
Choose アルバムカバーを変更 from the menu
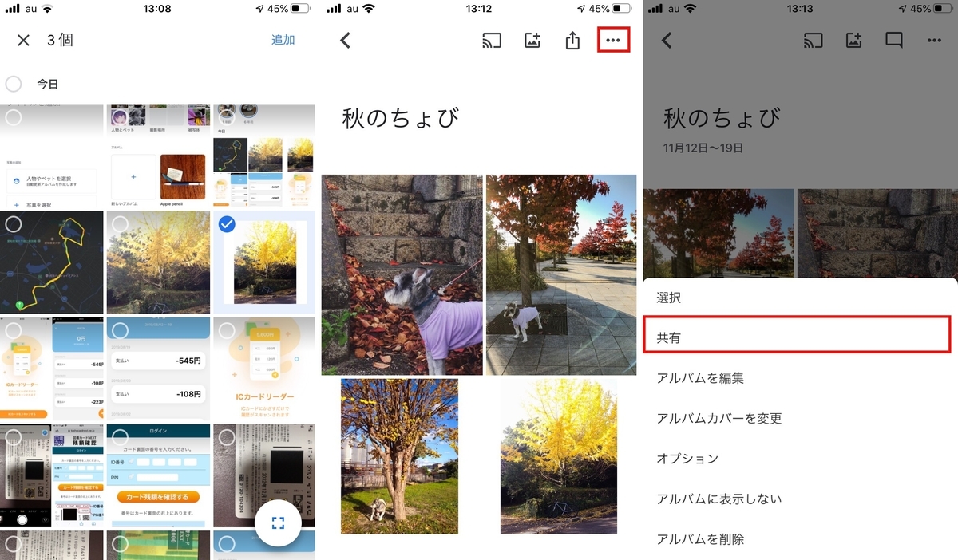point(800,418)
